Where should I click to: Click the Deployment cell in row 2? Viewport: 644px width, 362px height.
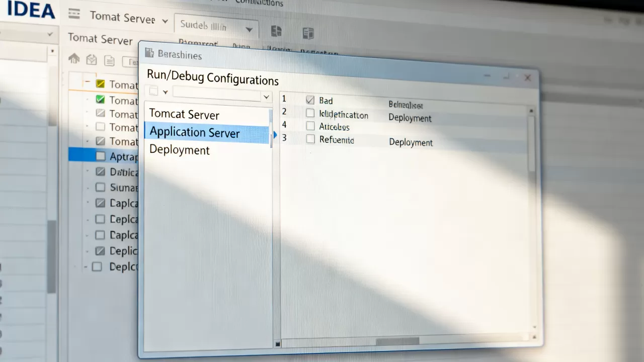tap(410, 118)
